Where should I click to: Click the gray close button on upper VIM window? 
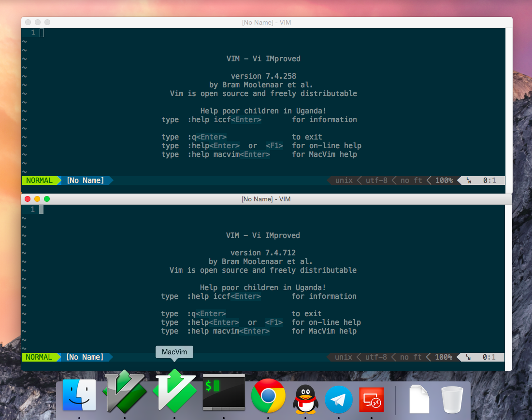[28, 22]
